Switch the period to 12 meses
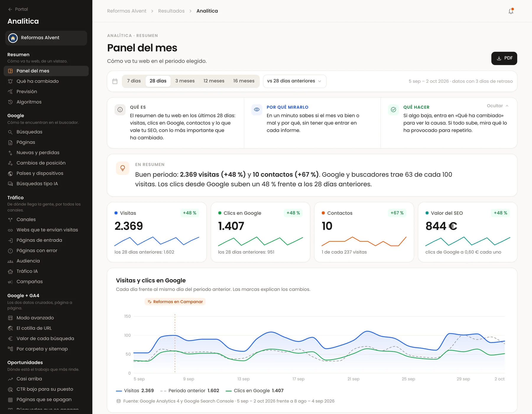The height and width of the screenshot is (414, 532). point(214,81)
